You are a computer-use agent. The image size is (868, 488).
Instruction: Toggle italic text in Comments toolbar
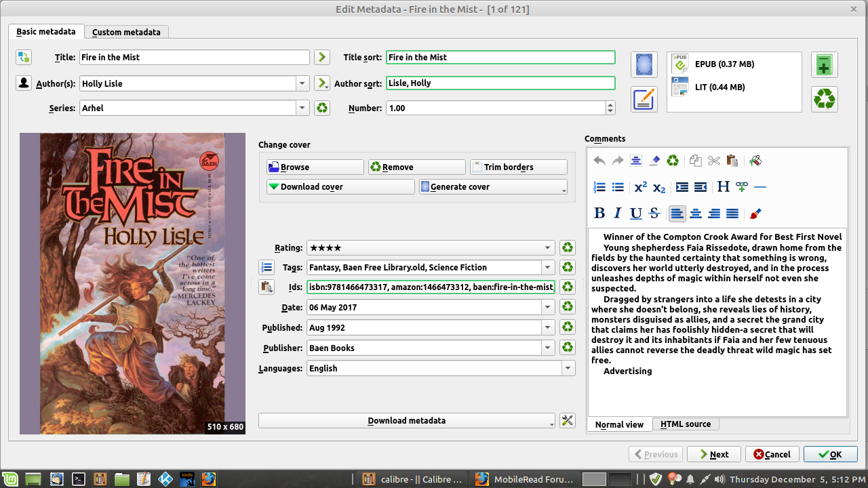click(x=618, y=213)
